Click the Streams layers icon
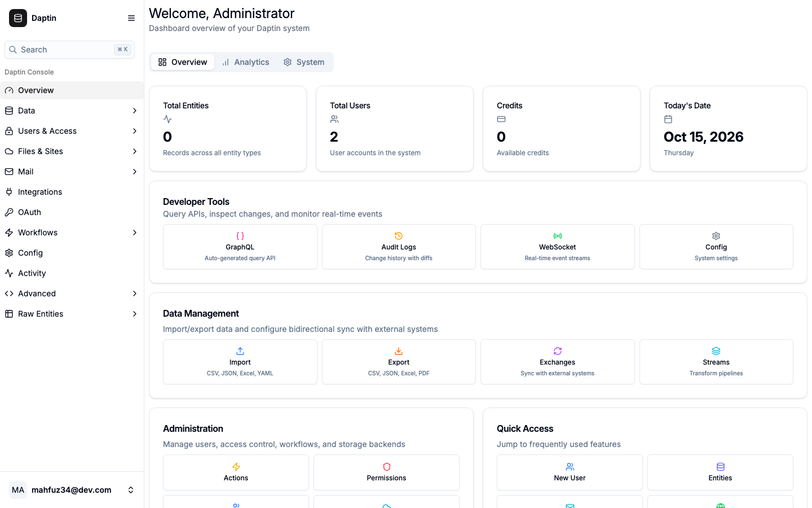812x508 pixels. pyautogui.click(x=716, y=351)
